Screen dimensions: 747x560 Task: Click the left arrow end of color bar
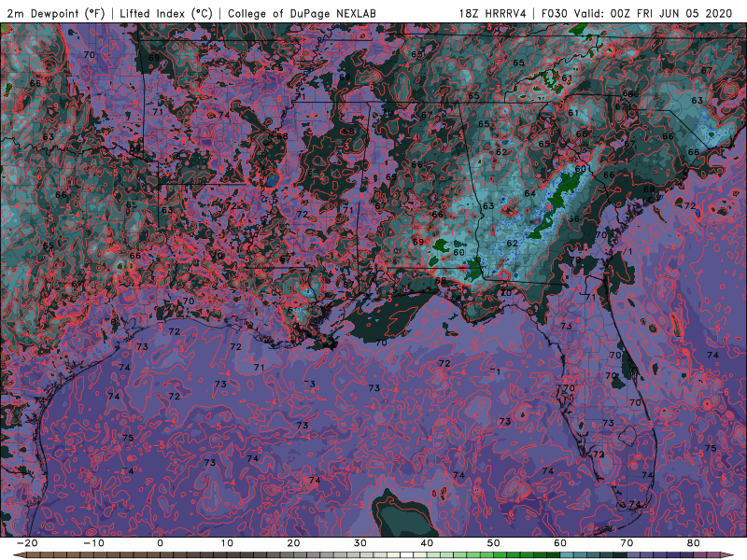point(19,555)
